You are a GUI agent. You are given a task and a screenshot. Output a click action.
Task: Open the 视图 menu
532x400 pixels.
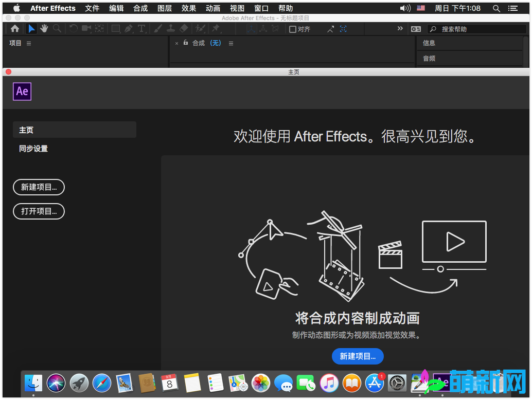(237, 8)
